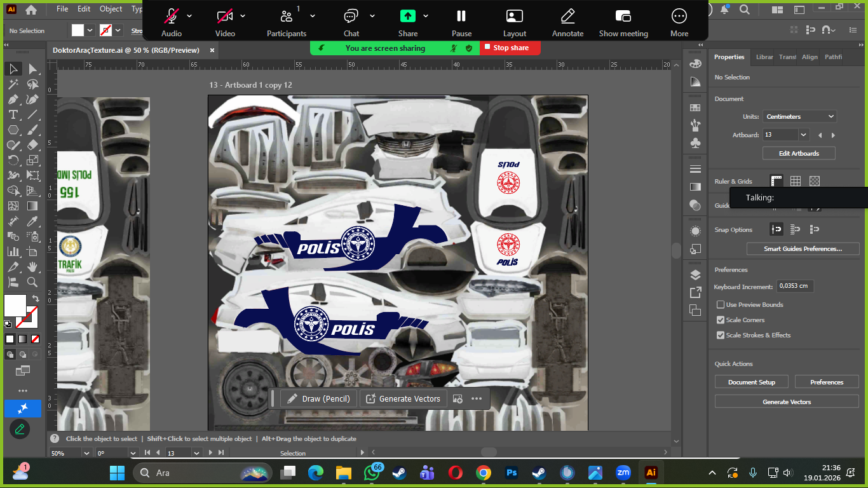
Task: Select the Zoom tool magnifier
Action: [x=32, y=282]
